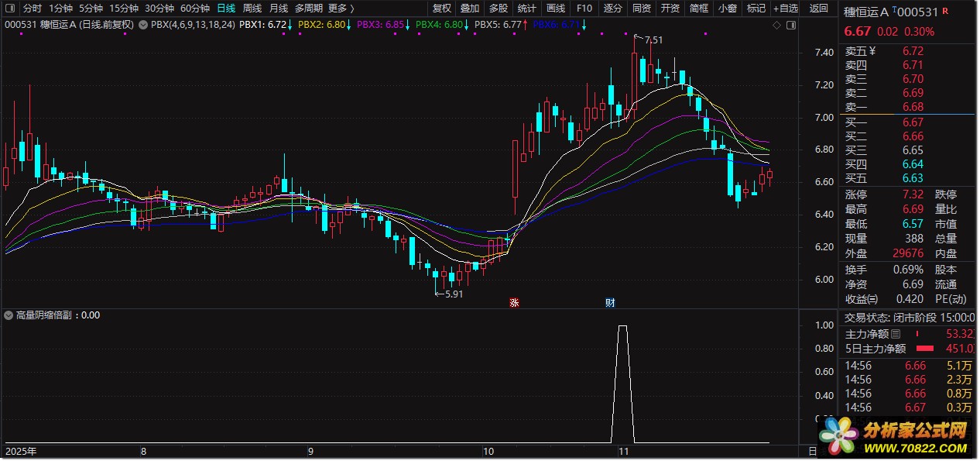Toggle the right panel icon beside the diamond

(x=790, y=25)
